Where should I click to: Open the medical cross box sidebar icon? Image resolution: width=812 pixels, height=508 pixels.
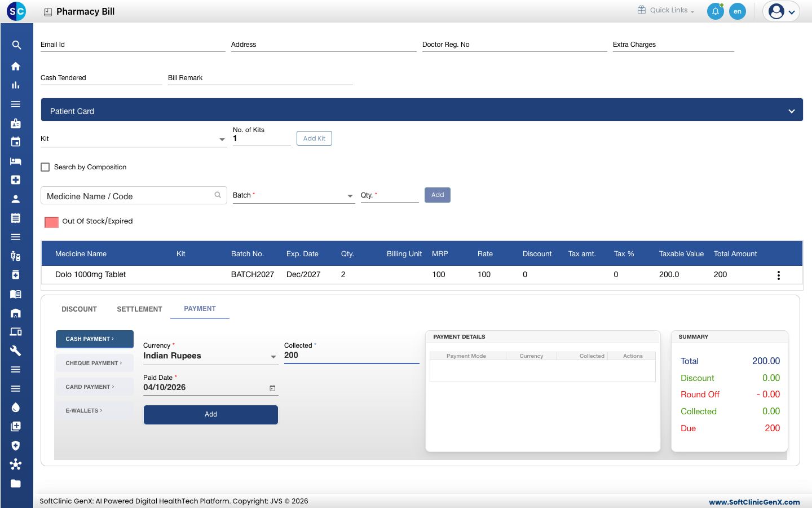pos(16,180)
